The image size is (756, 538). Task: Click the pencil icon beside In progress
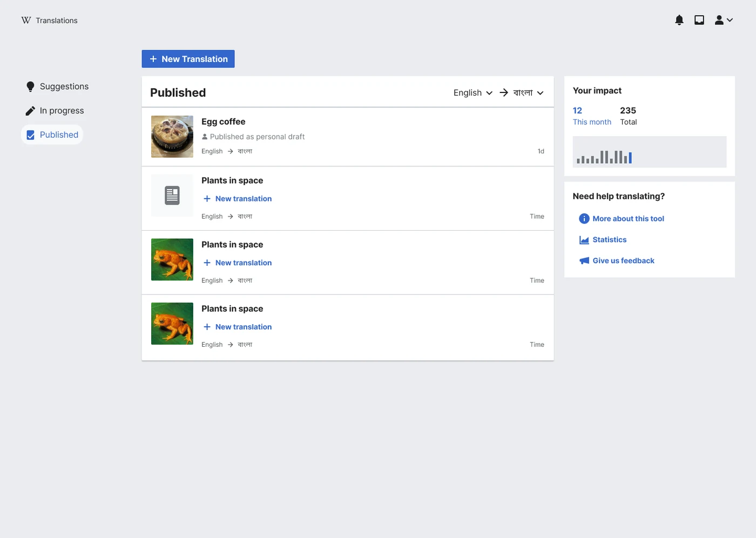[x=30, y=111]
